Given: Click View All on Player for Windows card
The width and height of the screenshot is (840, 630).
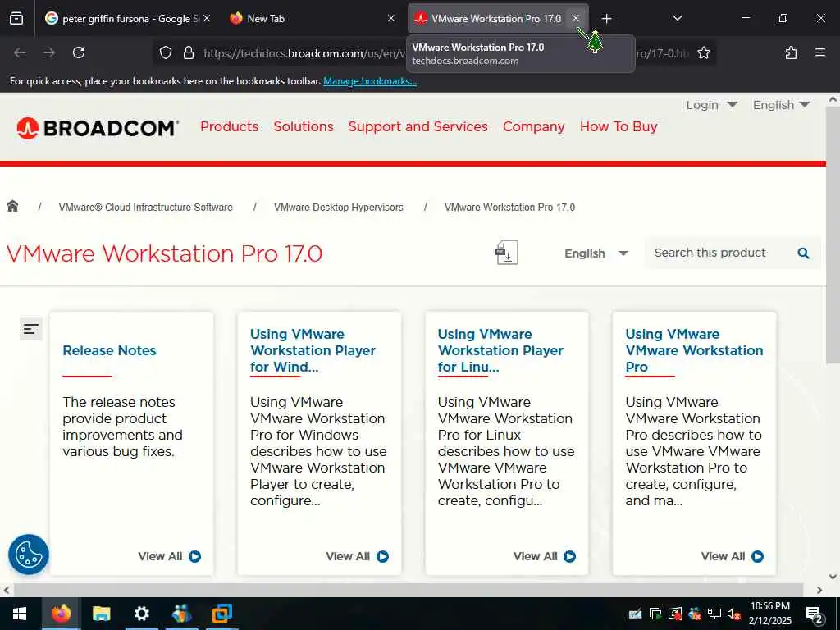Looking at the screenshot, I should [358, 557].
